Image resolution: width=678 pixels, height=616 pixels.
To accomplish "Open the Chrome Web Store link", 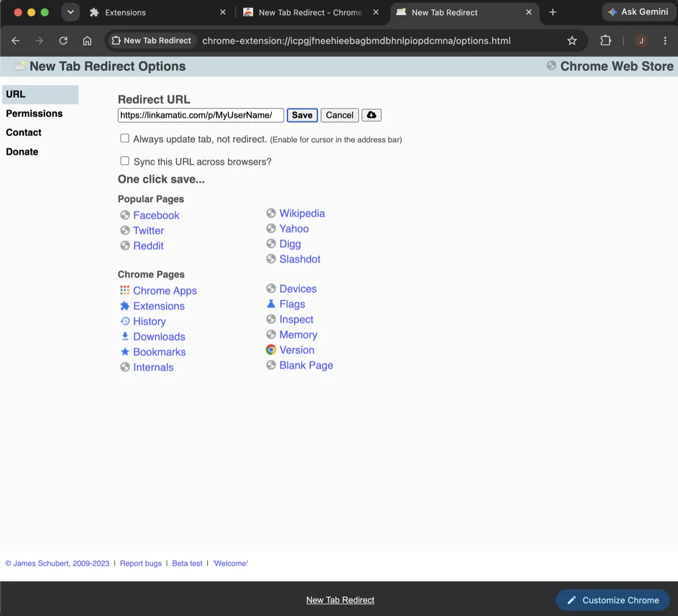I will 617,66.
